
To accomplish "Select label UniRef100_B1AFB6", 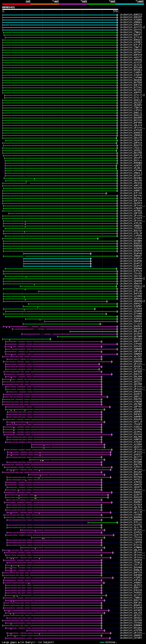I will (131, 261).
